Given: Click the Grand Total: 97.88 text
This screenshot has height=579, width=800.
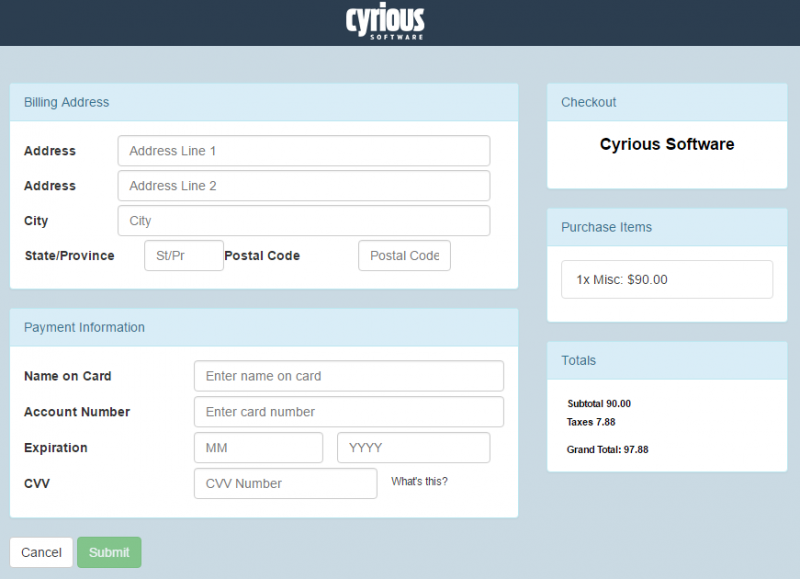Looking at the screenshot, I should pos(607,449).
